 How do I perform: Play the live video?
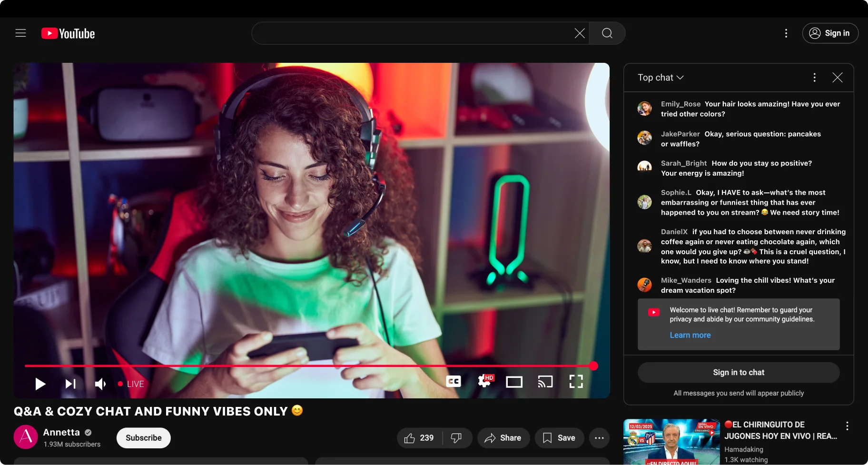[40, 384]
